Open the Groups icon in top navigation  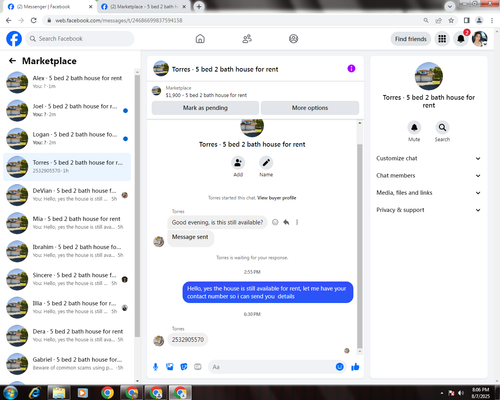[x=293, y=39]
